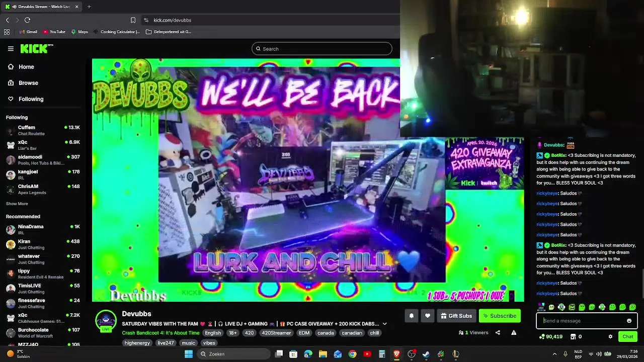Open Maps bookmark
This screenshot has width=644, height=362.
[79, 32]
